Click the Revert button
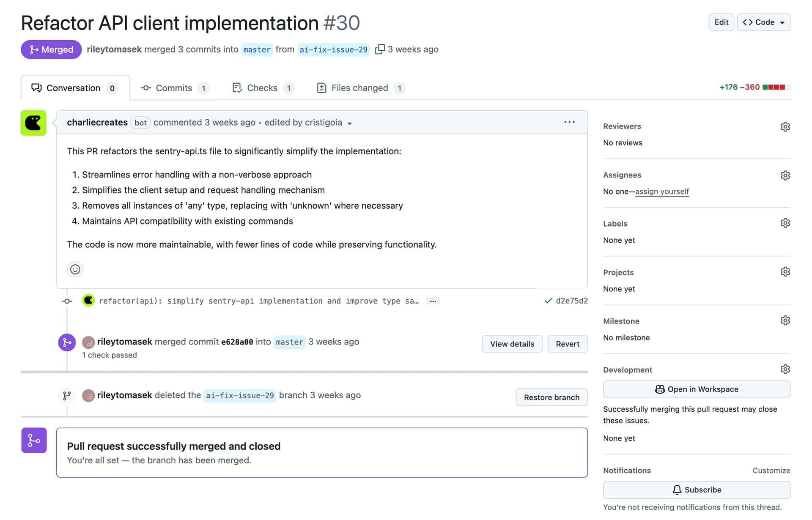 pyautogui.click(x=567, y=344)
